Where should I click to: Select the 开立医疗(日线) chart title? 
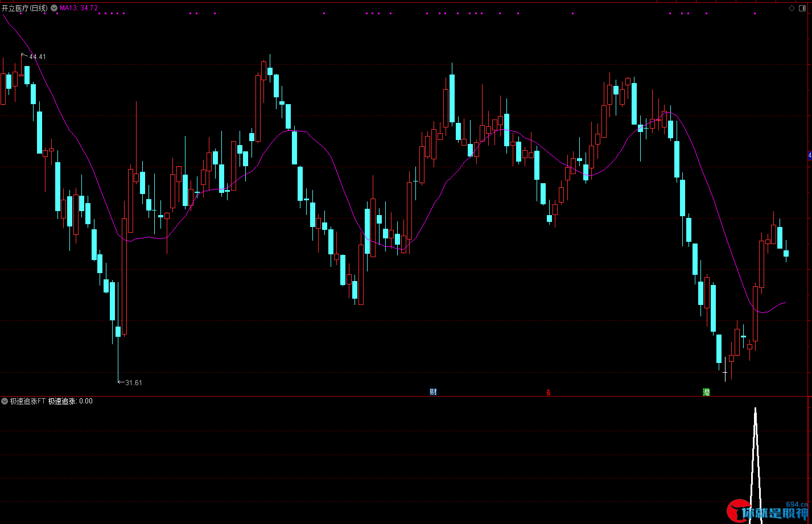coord(25,8)
